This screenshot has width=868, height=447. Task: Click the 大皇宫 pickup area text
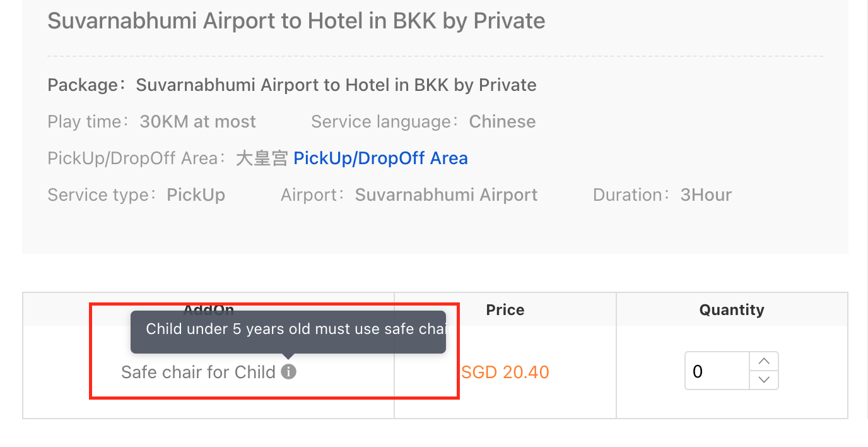click(x=262, y=158)
